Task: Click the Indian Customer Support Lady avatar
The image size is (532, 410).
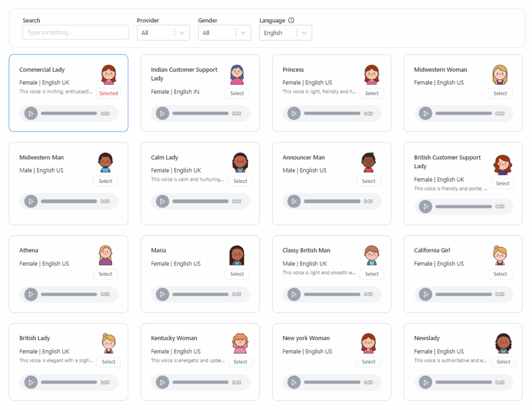Action: (x=237, y=75)
